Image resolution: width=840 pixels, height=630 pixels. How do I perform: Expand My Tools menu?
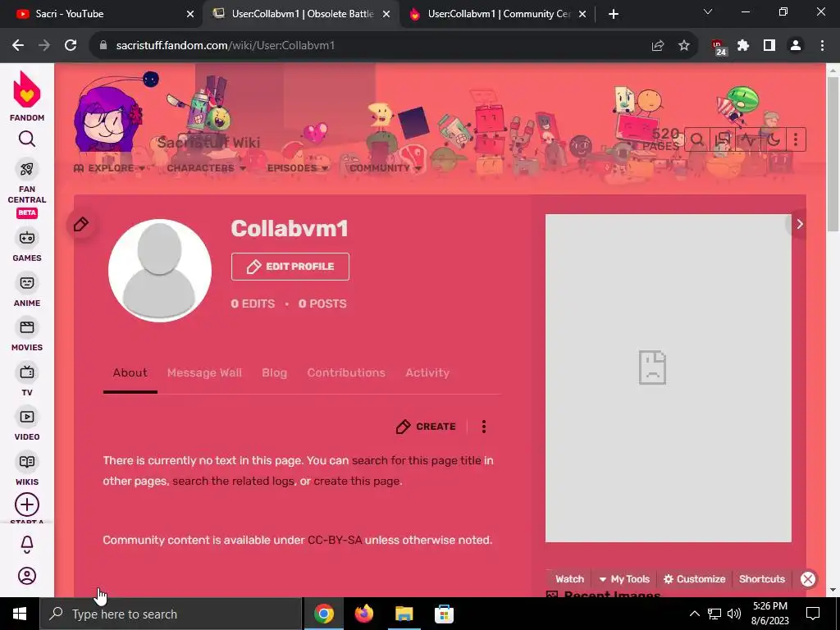tap(624, 579)
